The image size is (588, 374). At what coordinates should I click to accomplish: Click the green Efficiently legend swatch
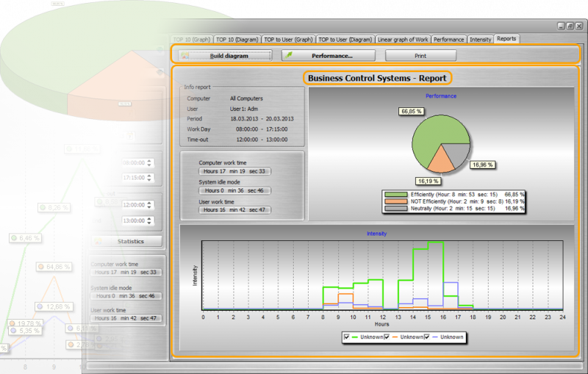396,195
